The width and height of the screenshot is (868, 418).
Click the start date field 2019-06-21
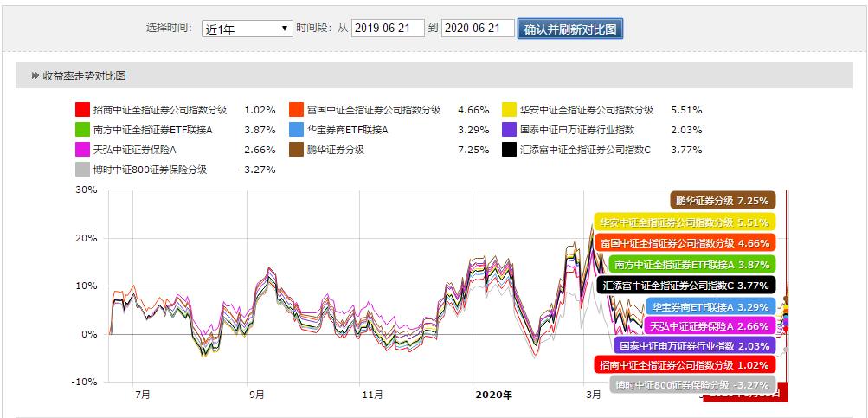pyautogui.click(x=388, y=29)
